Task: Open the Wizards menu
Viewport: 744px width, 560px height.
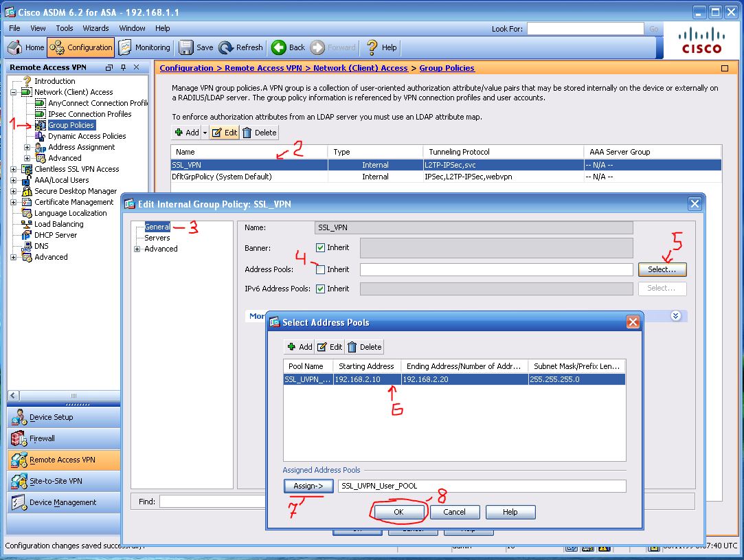Action: click(x=96, y=28)
